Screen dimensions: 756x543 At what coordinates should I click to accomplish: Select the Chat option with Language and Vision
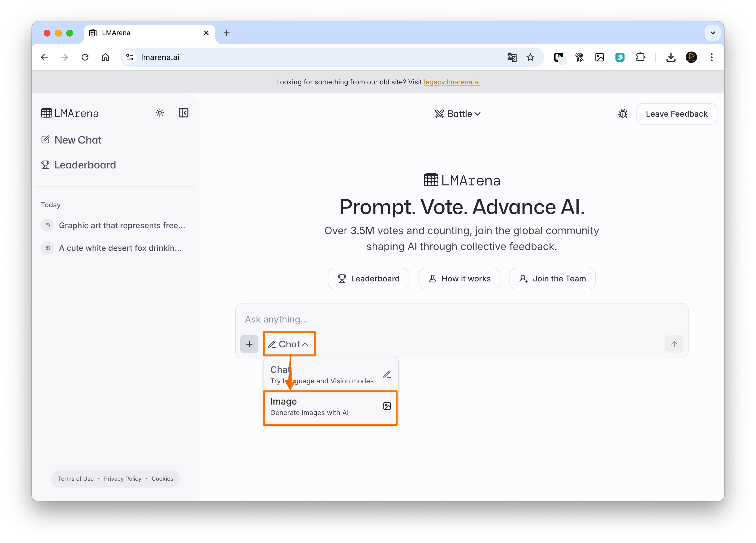pyautogui.click(x=330, y=375)
